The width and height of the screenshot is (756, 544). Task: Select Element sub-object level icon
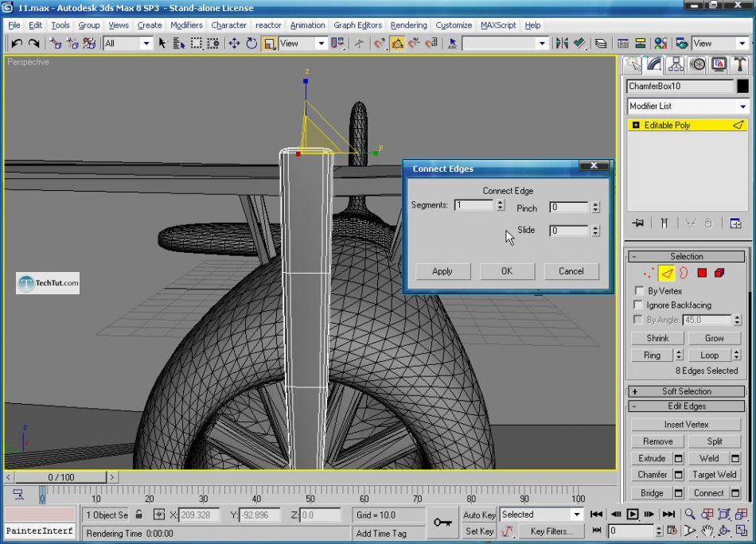coord(719,274)
